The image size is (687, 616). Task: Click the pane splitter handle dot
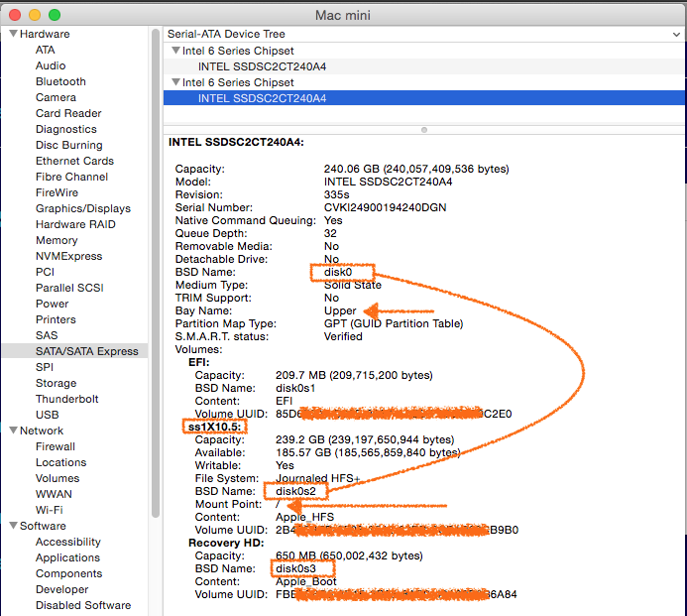424,129
